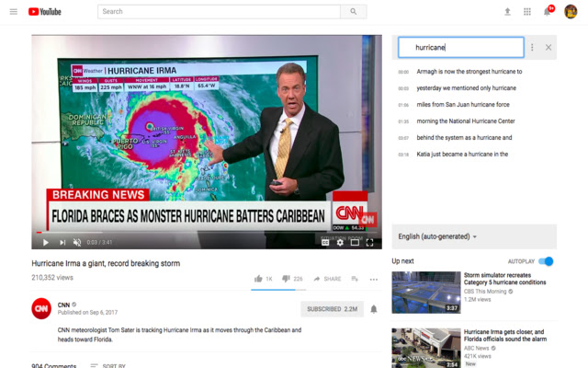The image size is (588, 368).
Task: Go to YouTube home via logo
Action: coord(45,12)
